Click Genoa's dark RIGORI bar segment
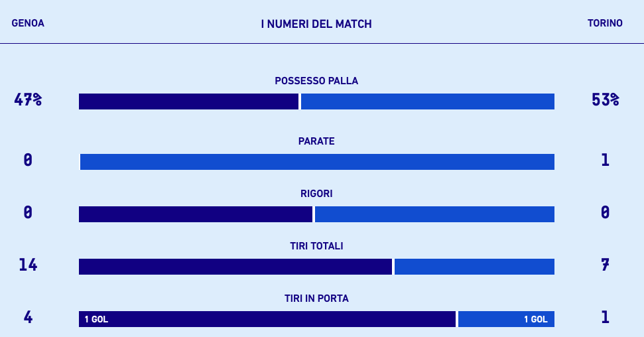Screen dimensions: 644x337 195,214
